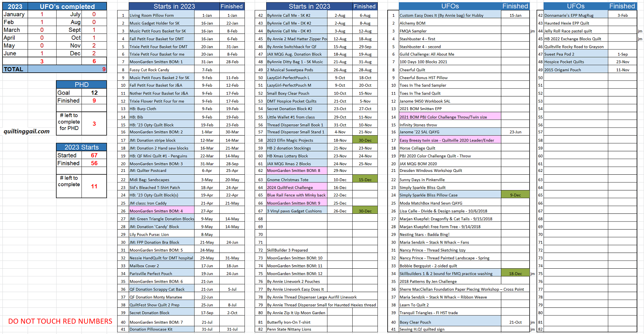Viewport: 644px width, 334px height.
Task: Select 'DMT Hospice Pocket Quilts' cell
Action: click(x=297, y=101)
